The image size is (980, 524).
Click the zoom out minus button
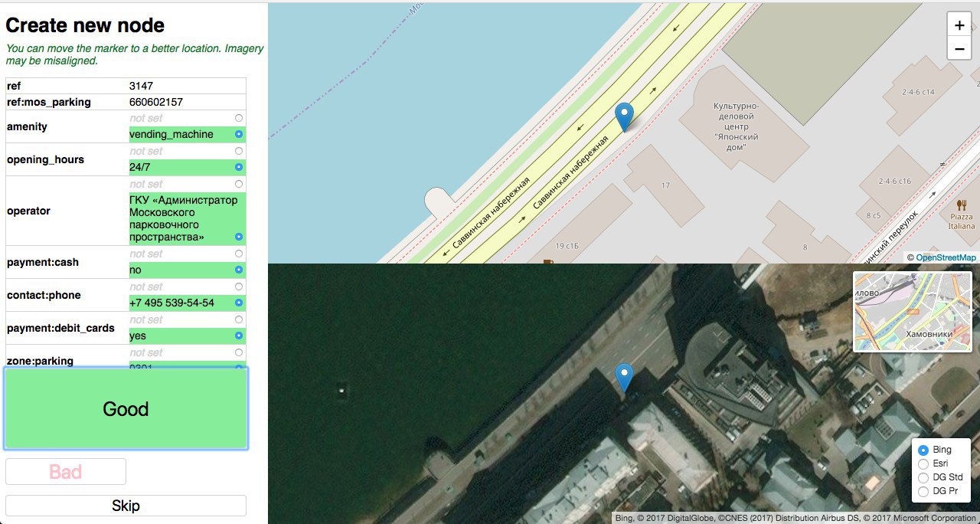[x=959, y=49]
